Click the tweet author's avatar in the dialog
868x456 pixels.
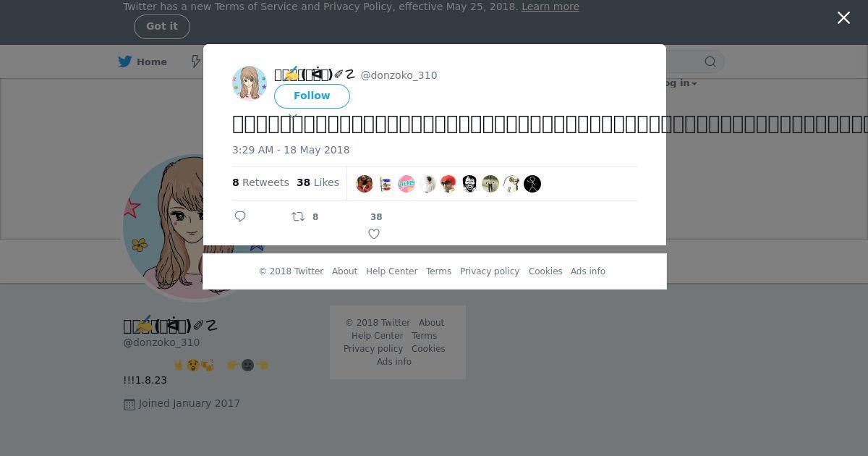pos(250,83)
